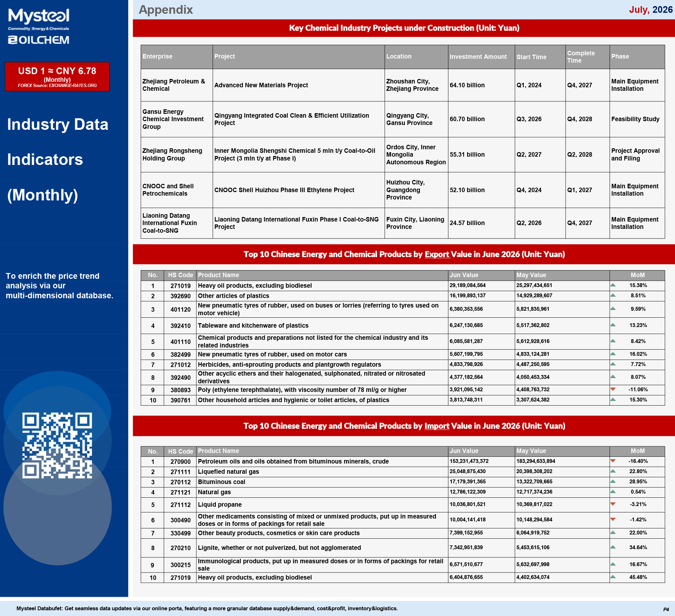Click the green up arrow for 45.48% MoM

point(613,576)
